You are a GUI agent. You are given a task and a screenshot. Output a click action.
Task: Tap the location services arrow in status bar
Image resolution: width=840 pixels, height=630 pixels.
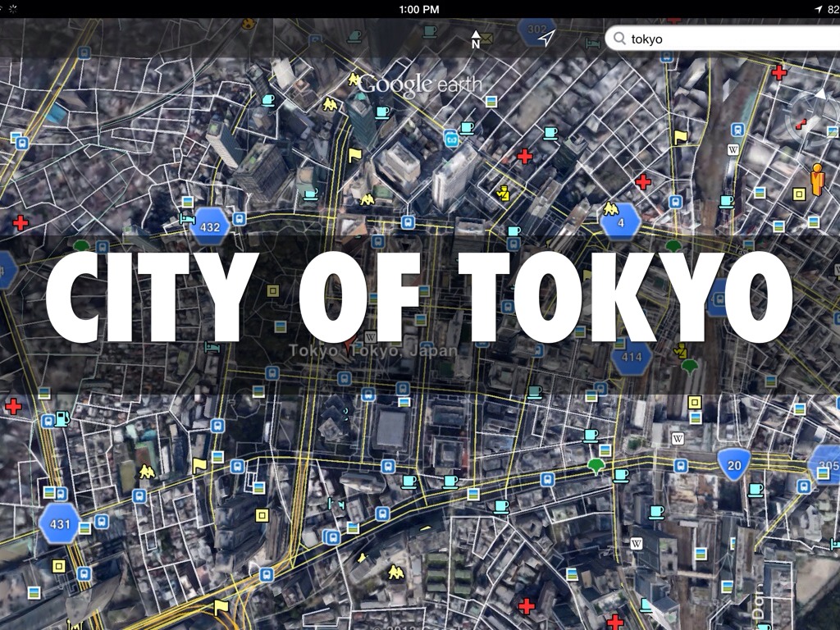pos(818,9)
